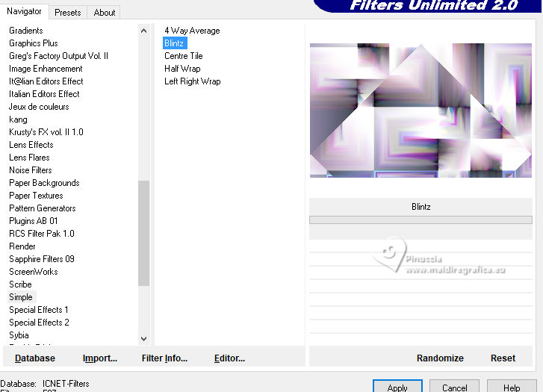Select the Scribe category
Screen dimensions: 543x392
(20, 284)
